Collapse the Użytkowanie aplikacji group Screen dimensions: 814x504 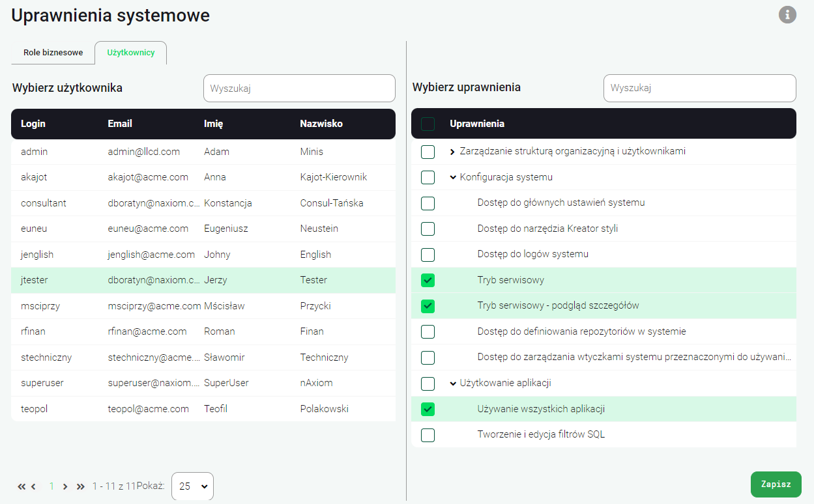pyautogui.click(x=452, y=384)
